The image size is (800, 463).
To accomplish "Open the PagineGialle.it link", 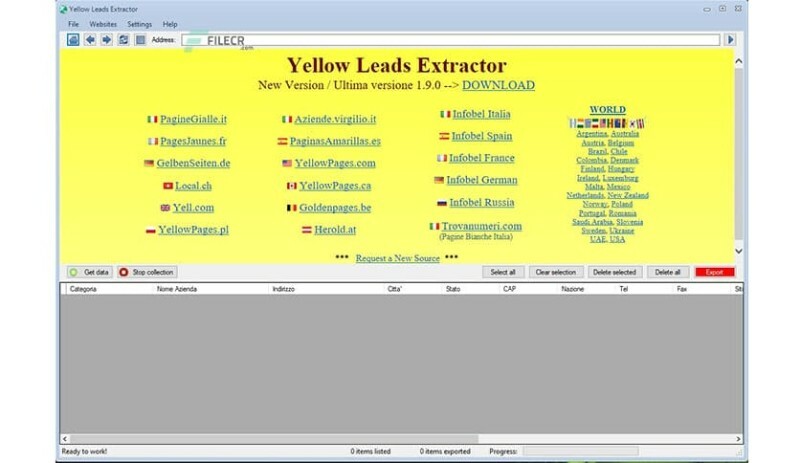I will (192, 119).
